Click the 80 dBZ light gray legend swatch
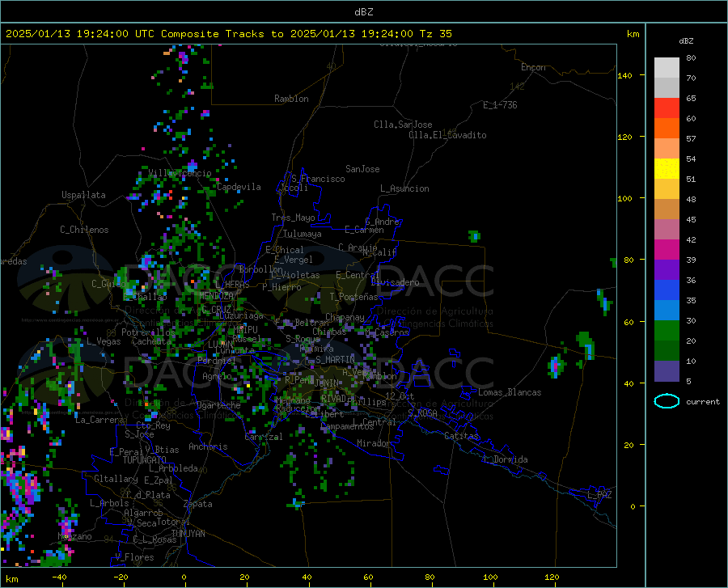The height and width of the screenshot is (588, 728). (667, 68)
